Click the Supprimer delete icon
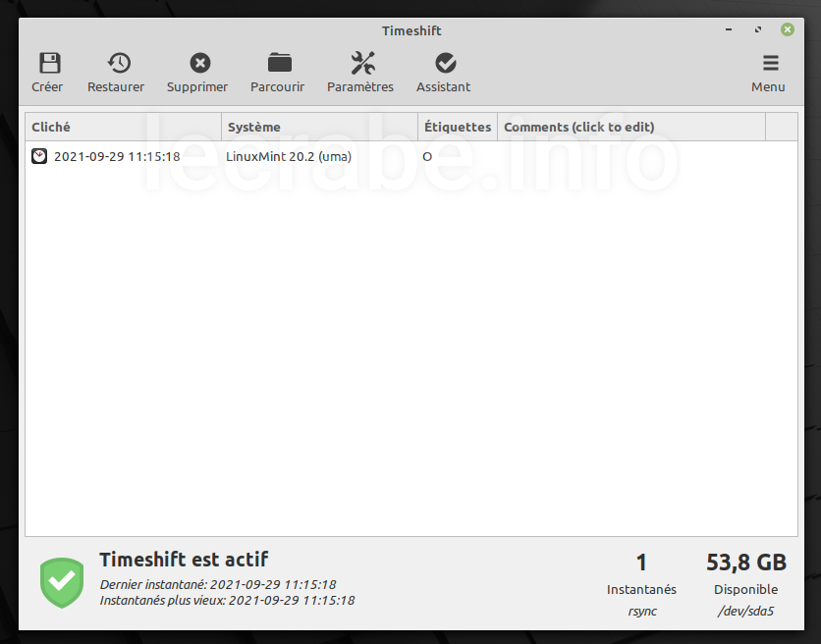Image resolution: width=821 pixels, height=644 pixels. click(x=200, y=64)
